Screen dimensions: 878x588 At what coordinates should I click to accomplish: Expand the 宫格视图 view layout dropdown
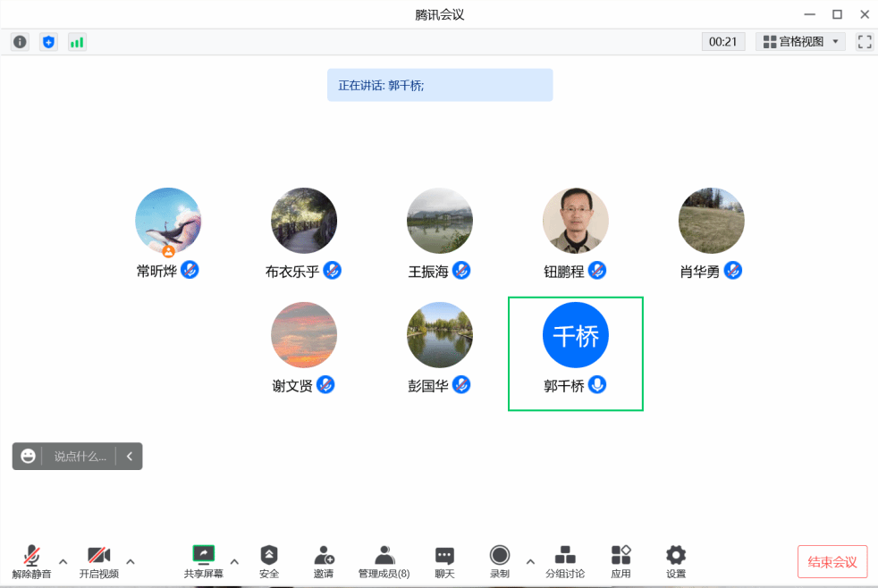(800, 42)
